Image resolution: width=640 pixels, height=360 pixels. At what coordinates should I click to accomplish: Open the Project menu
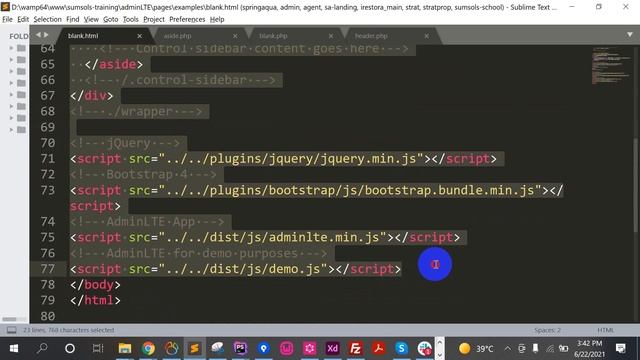(x=154, y=19)
